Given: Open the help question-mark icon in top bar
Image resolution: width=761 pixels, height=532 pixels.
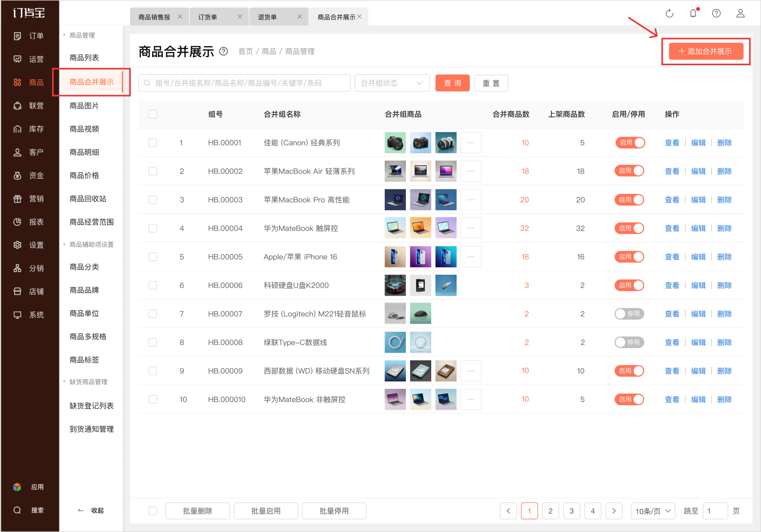Looking at the screenshot, I should click(716, 13).
